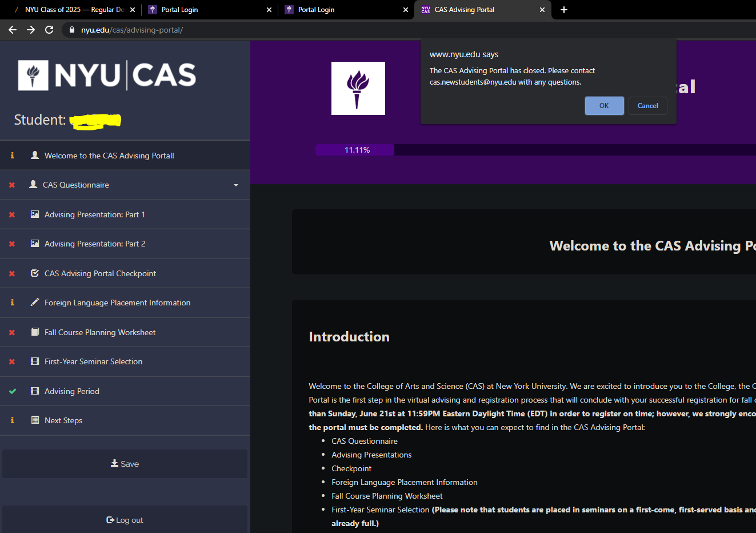Click the info icon beside Welcome item
The image size is (756, 533).
(12, 156)
